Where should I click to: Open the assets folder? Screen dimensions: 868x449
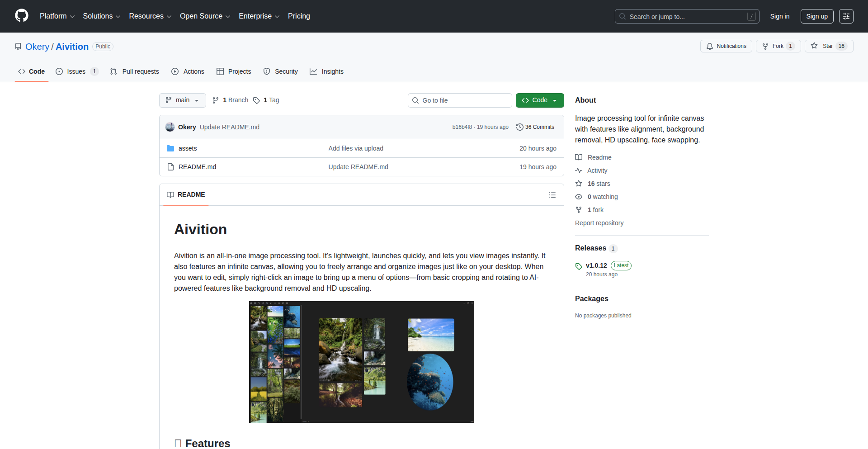pyautogui.click(x=188, y=148)
